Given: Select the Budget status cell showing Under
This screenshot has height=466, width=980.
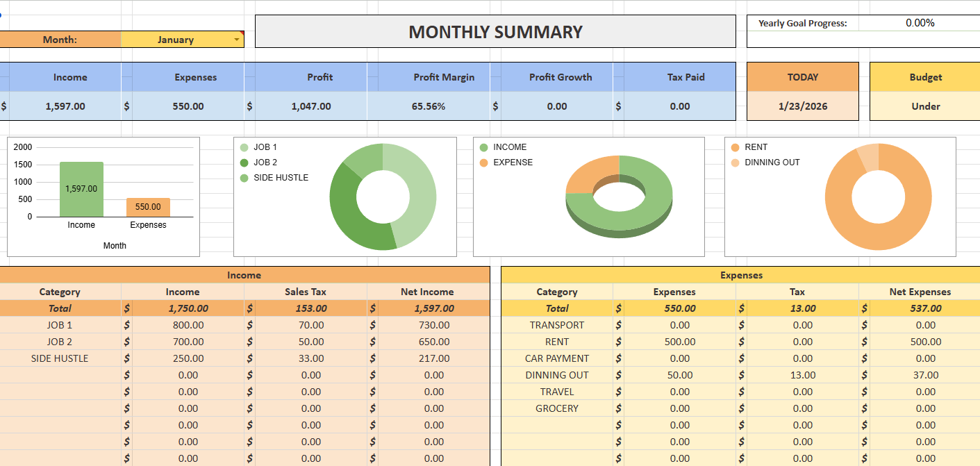Looking at the screenshot, I should coord(925,106).
